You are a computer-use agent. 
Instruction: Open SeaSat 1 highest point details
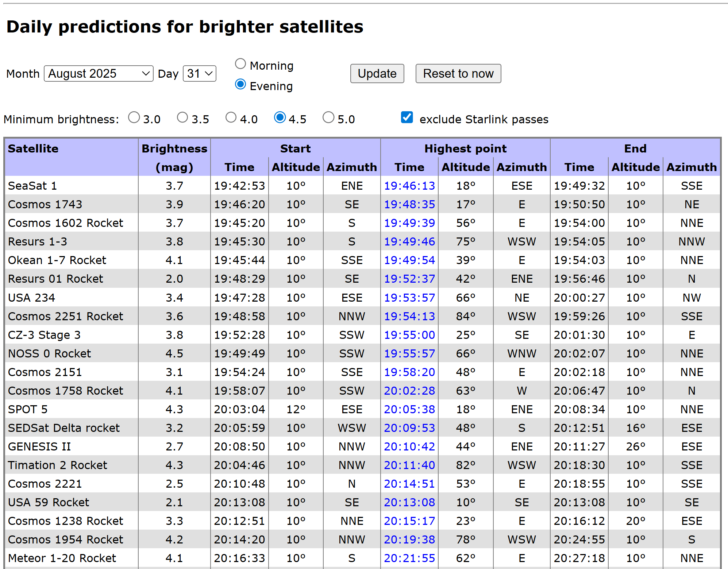tap(409, 186)
